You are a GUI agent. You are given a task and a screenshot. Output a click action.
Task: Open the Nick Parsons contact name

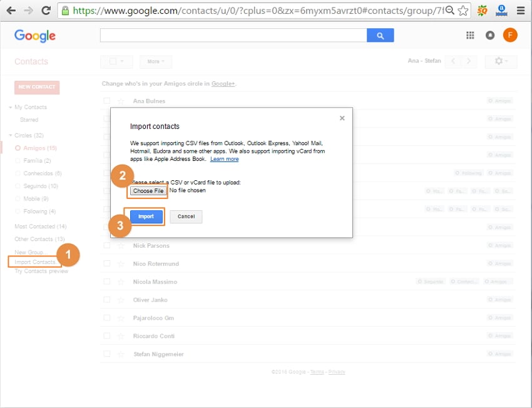pyautogui.click(x=151, y=245)
